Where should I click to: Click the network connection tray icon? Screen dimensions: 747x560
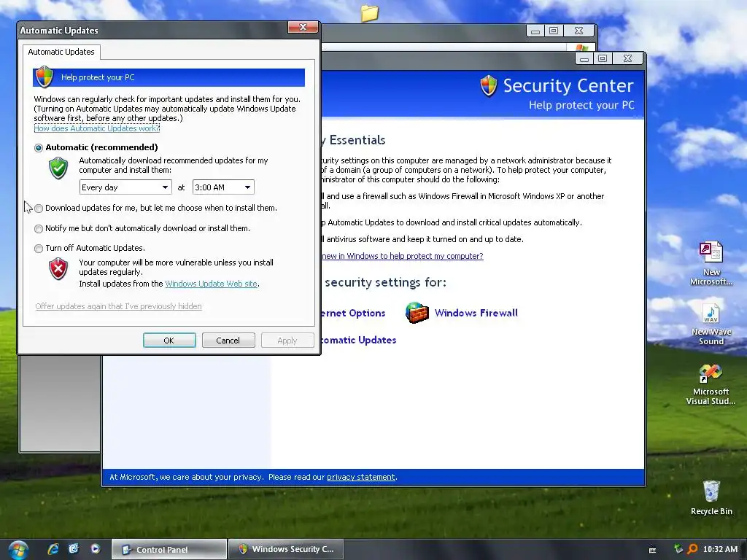coord(678,549)
